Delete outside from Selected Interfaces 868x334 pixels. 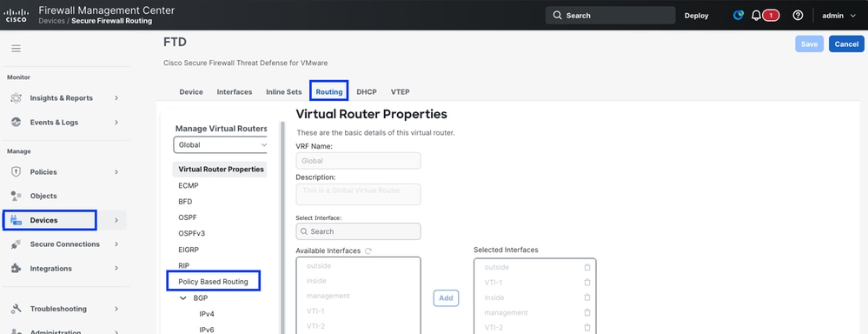[587, 267]
